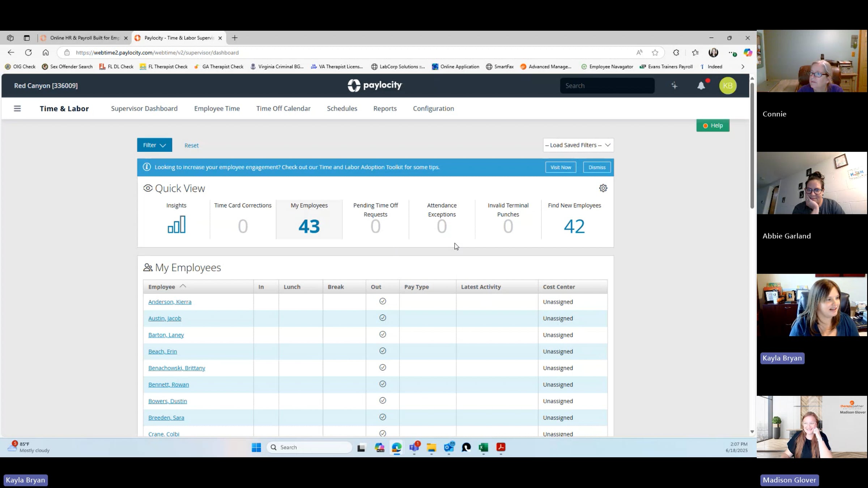Click Out status check for Barton, Laney
Viewport: 868px width, 488px height.
pyautogui.click(x=382, y=334)
